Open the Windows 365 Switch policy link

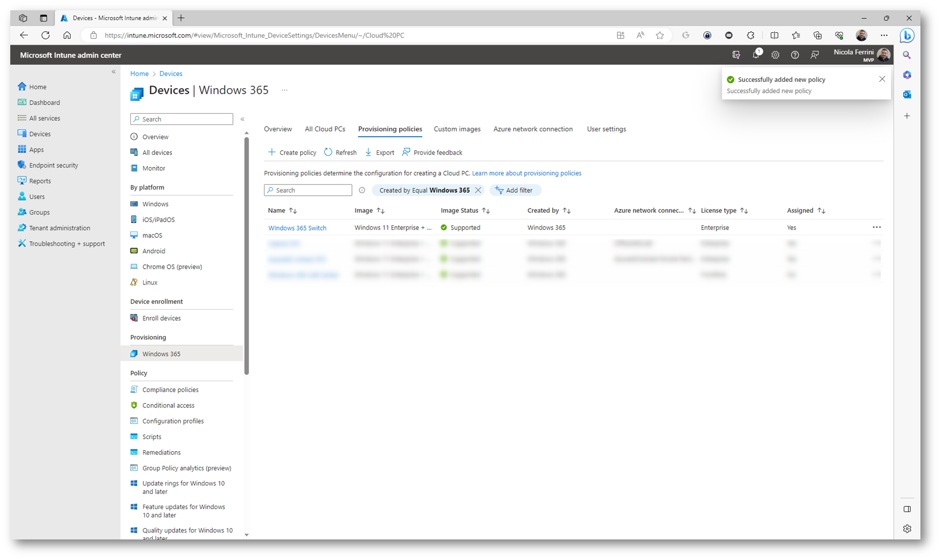tap(297, 228)
